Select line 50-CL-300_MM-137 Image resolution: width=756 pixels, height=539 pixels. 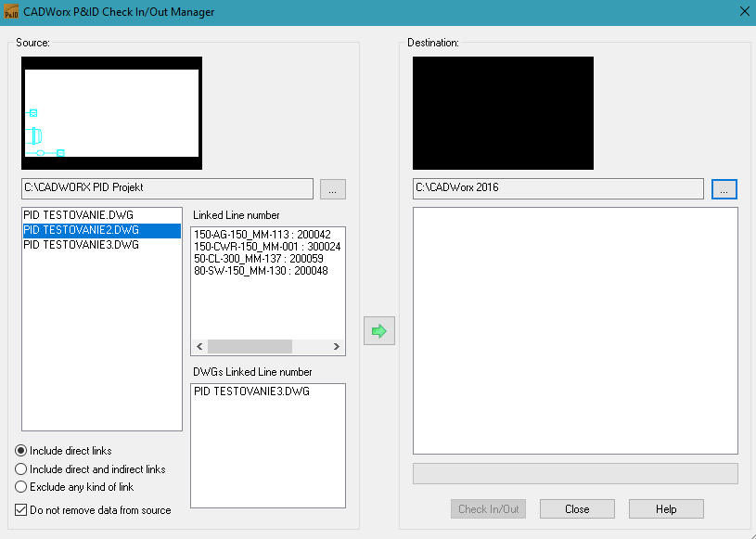(258, 259)
